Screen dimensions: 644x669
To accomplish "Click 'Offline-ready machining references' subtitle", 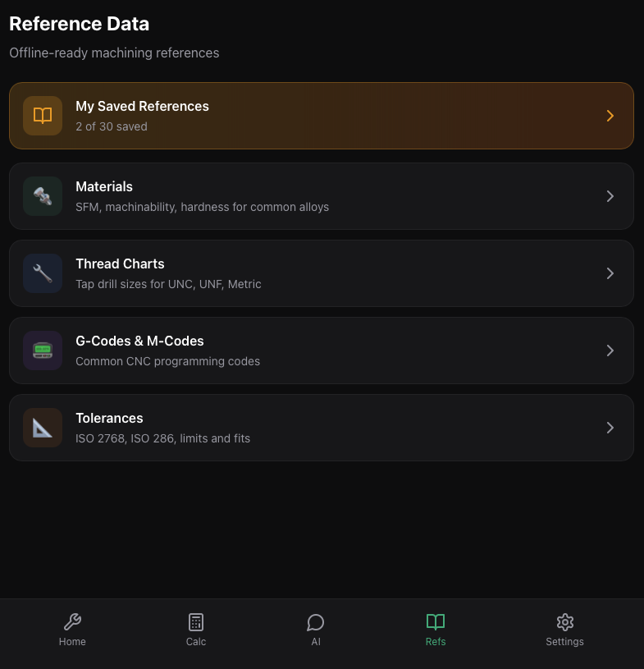I will point(114,53).
